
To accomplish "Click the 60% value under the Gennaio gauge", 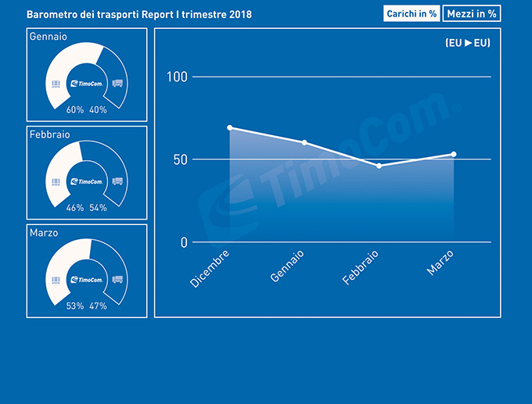I will pos(74,109).
